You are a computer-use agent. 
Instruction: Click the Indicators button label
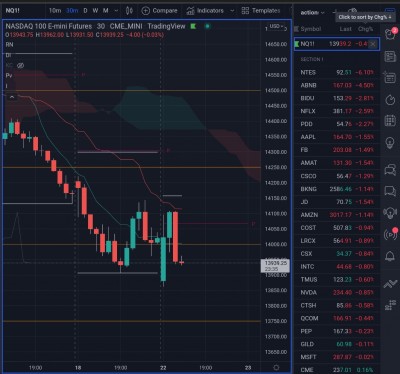210,11
